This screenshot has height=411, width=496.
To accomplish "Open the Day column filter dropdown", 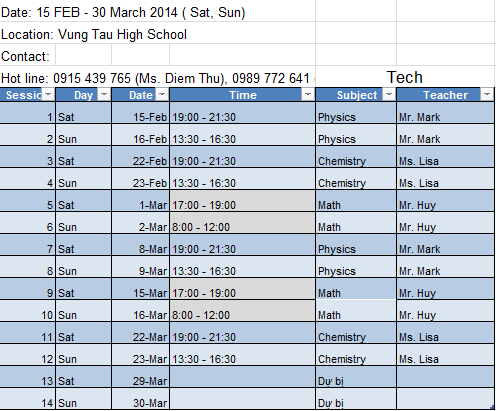I will 104,95.
